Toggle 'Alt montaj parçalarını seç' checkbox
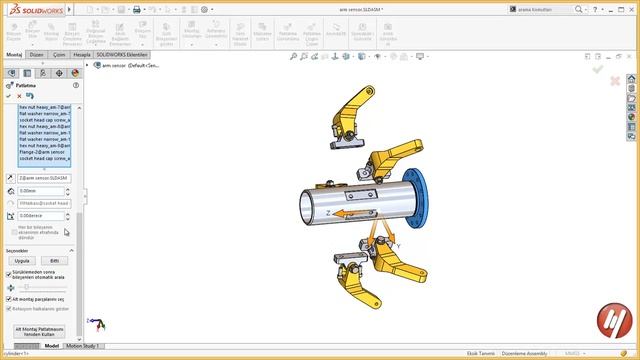Viewport: 640px width, 360px height. tap(9, 299)
